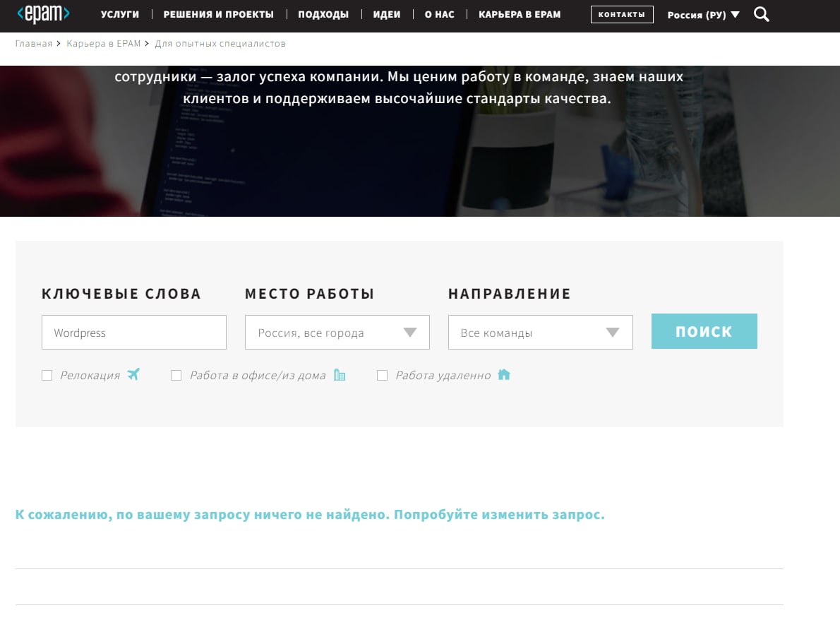This screenshot has width=840, height=620.
Task: Click the МЕСТО РАБОТЫ label
Action: (x=310, y=294)
